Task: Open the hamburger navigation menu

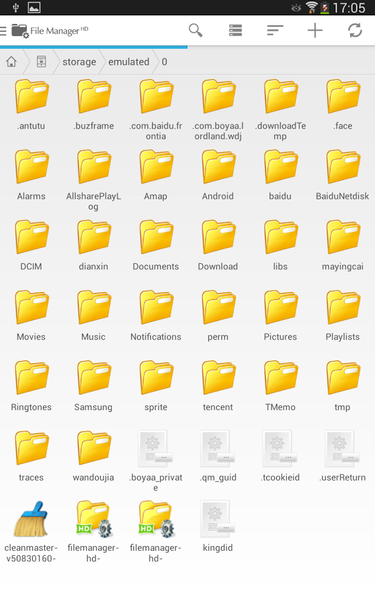Action: coord(3,31)
